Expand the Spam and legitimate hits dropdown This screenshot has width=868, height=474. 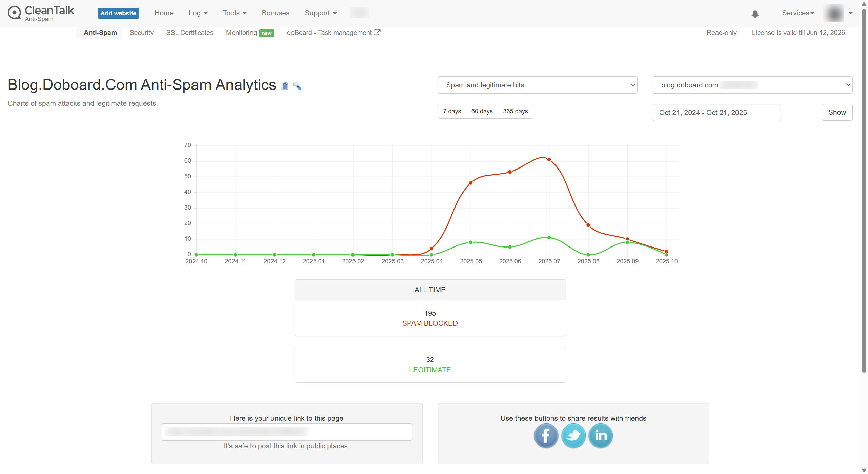[537, 85]
